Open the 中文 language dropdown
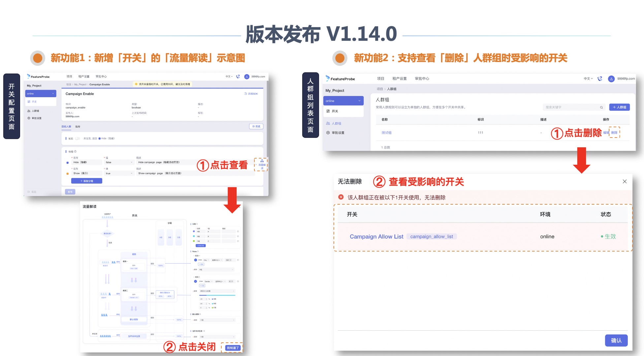 coord(229,76)
